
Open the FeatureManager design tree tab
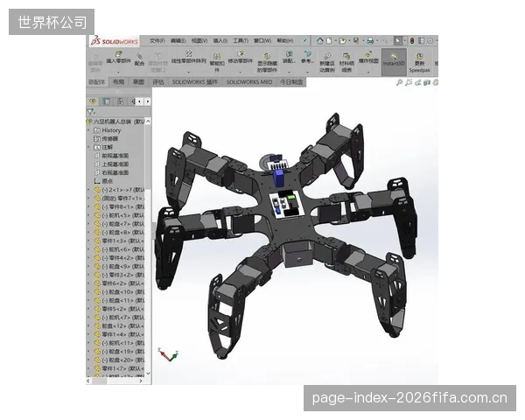click(x=93, y=101)
